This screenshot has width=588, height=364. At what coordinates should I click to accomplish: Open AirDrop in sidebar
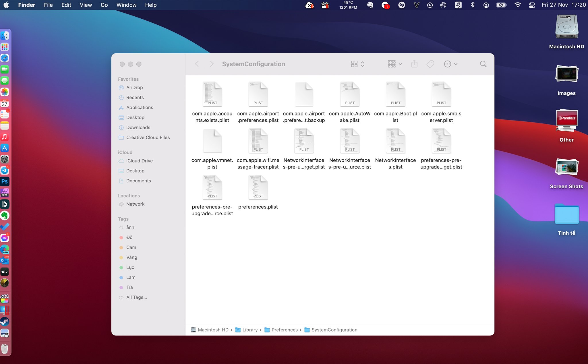coord(134,88)
